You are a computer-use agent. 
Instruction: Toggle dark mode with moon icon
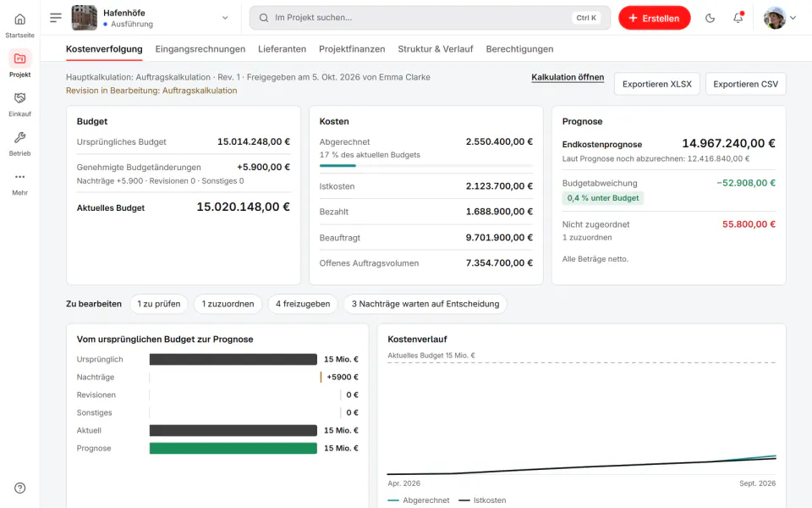(x=710, y=18)
